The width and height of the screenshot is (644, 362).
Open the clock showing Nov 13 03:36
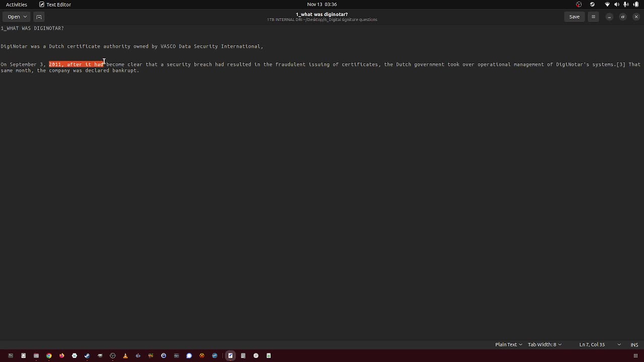pos(322,5)
